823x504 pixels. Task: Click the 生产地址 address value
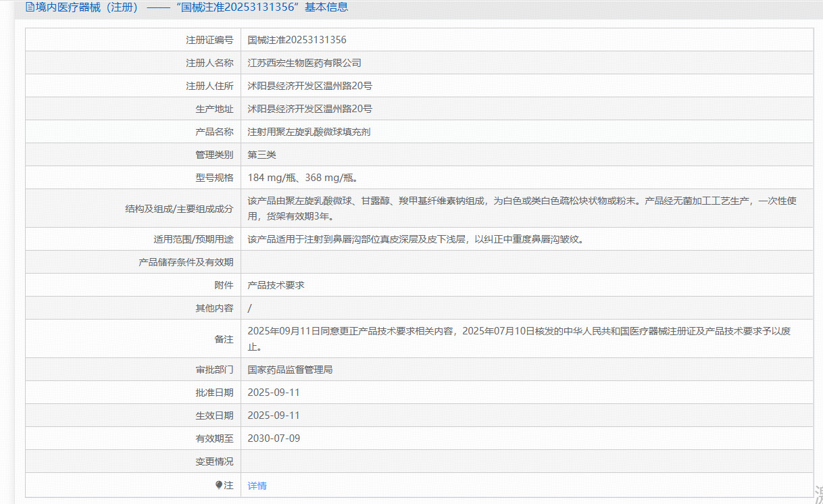point(309,109)
